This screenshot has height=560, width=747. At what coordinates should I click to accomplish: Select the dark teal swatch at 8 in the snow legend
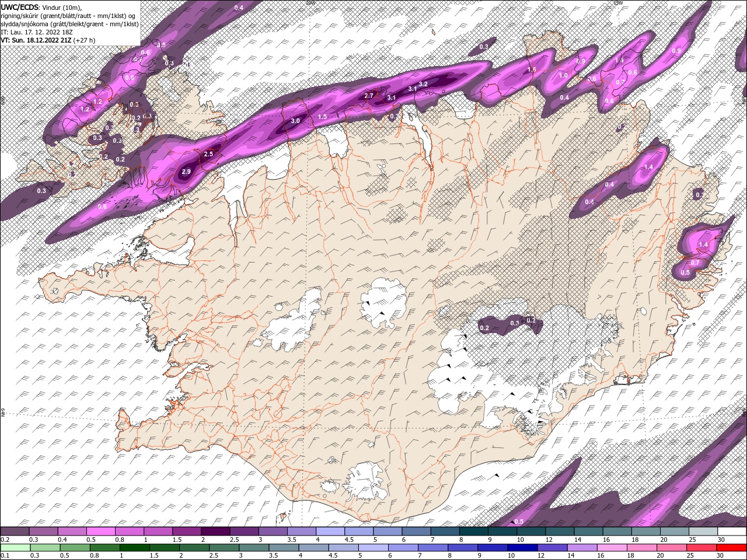coord(473,531)
